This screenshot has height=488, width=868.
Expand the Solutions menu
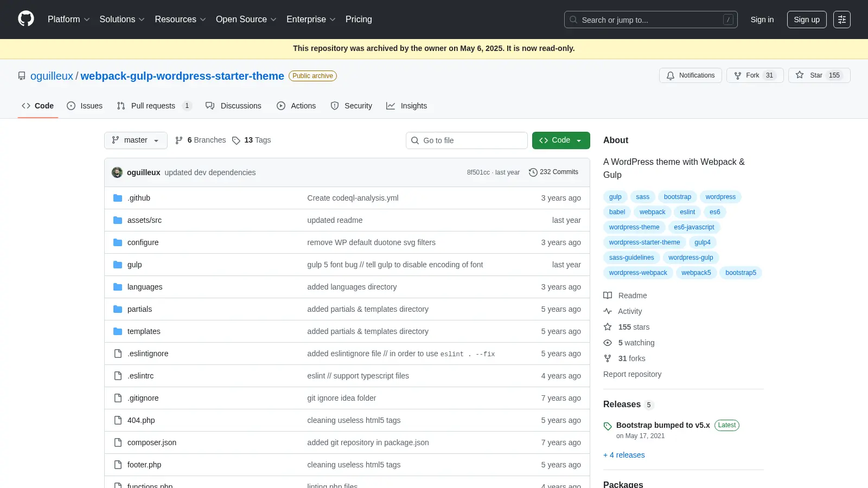click(122, 20)
